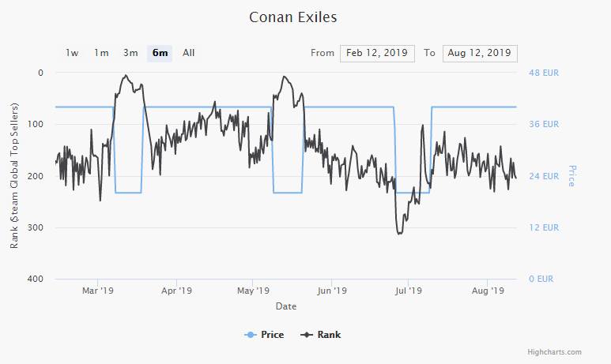Open the Highcharts.com credits link
Screen dimensions: 611x364
click(x=554, y=352)
